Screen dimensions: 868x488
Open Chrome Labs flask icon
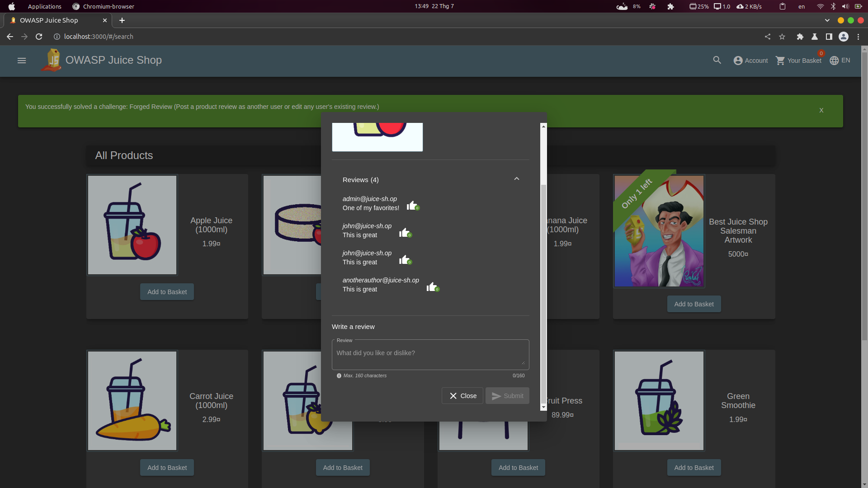click(x=815, y=37)
